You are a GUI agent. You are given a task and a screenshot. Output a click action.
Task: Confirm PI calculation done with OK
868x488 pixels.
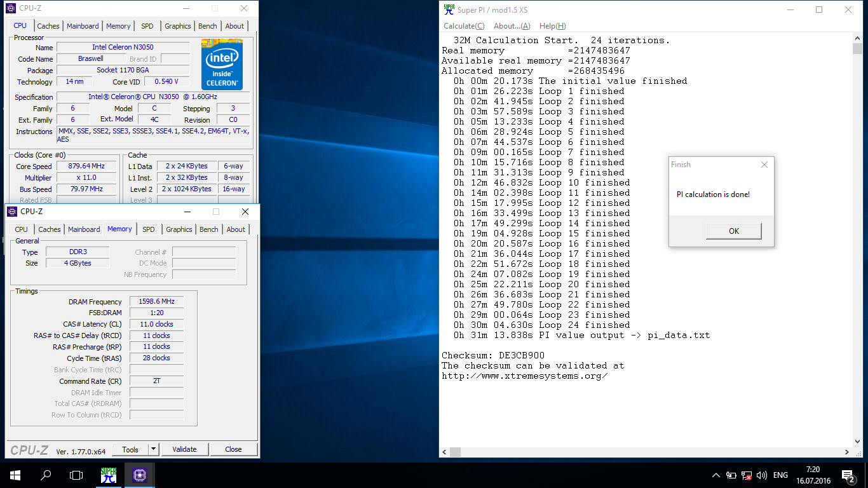click(x=733, y=231)
